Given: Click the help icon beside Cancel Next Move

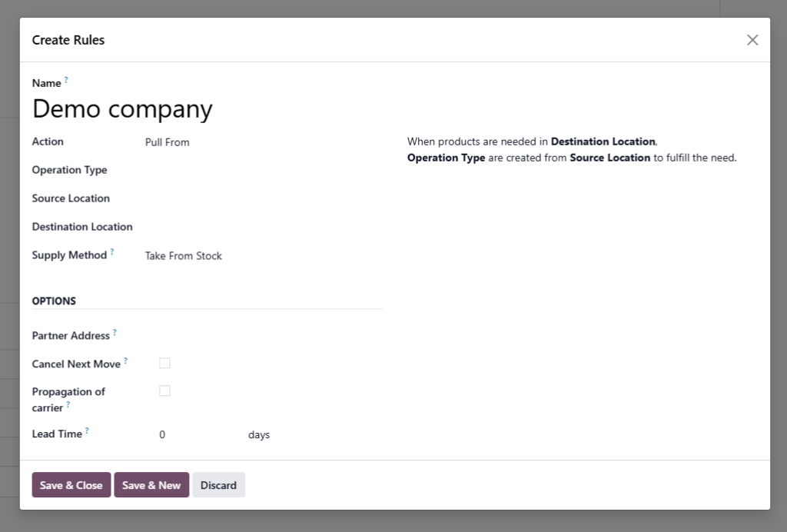Looking at the screenshot, I should pyautogui.click(x=126, y=361).
